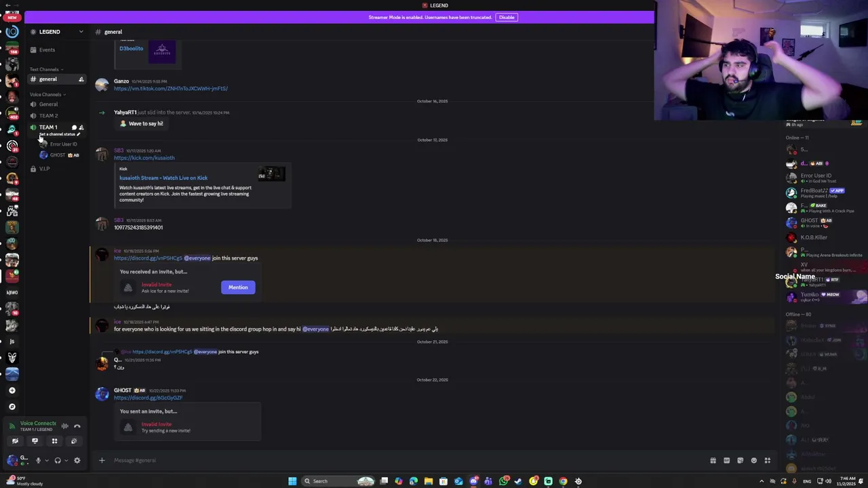Open GIF picker in message bar
This screenshot has width=868, height=488.
point(726,461)
